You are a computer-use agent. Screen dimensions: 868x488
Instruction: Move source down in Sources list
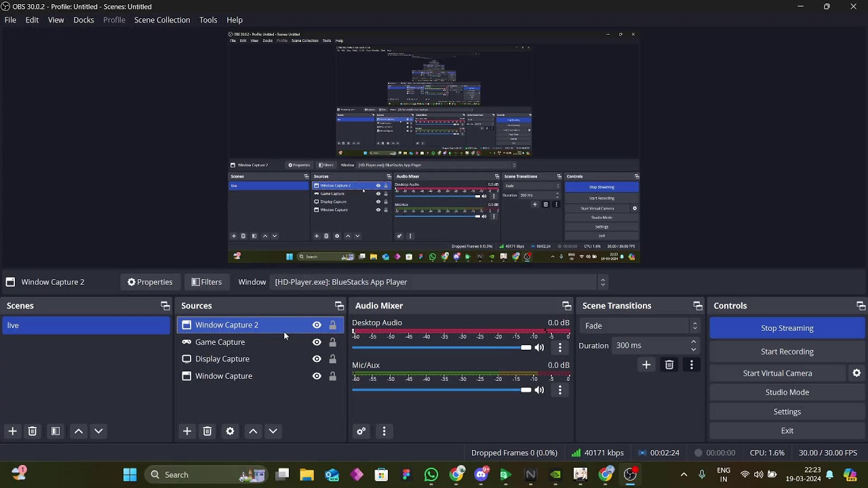tap(273, 431)
